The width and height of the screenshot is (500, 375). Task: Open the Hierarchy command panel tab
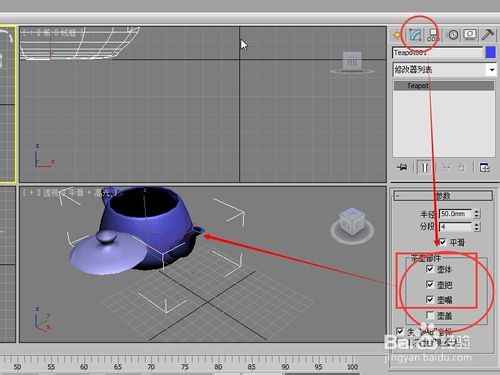pos(433,35)
